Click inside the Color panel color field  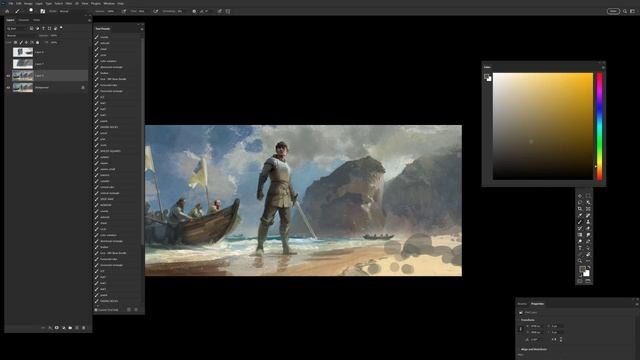(x=542, y=126)
